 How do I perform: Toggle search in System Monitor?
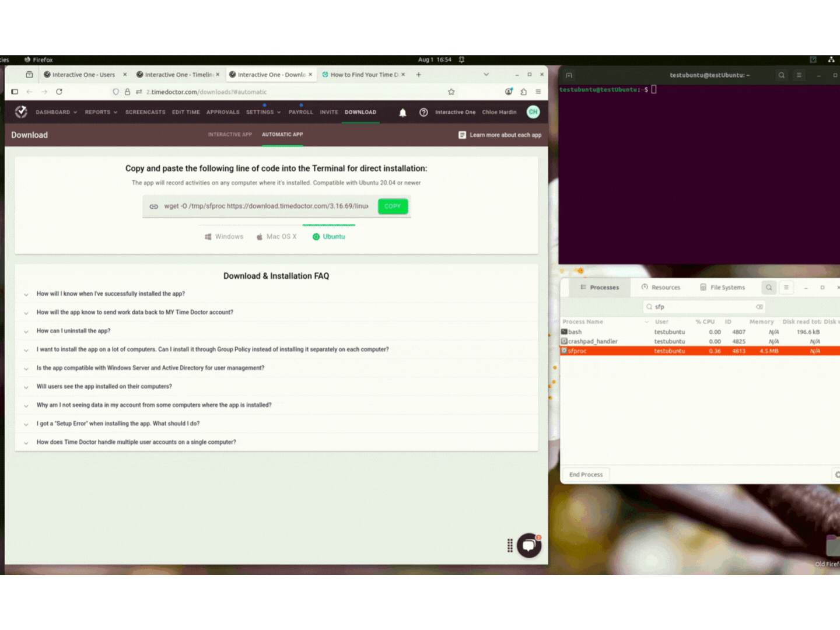(x=769, y=288)
